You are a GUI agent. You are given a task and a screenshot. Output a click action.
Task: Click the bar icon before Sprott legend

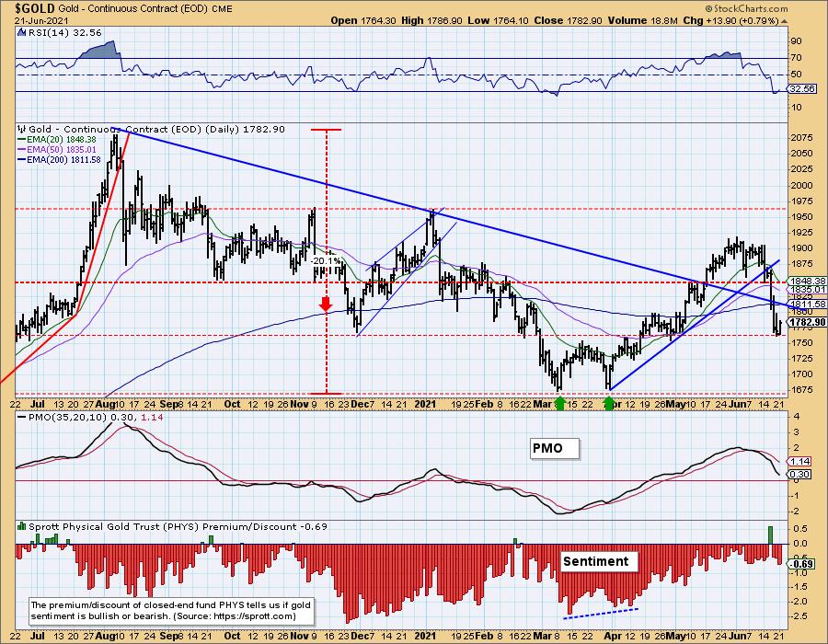tap(22, 526)
